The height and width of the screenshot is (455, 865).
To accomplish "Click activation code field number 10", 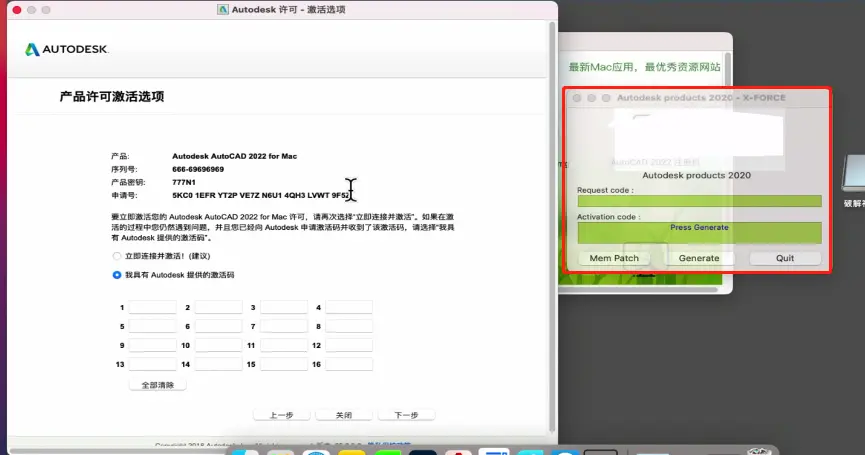I will 218,345.
